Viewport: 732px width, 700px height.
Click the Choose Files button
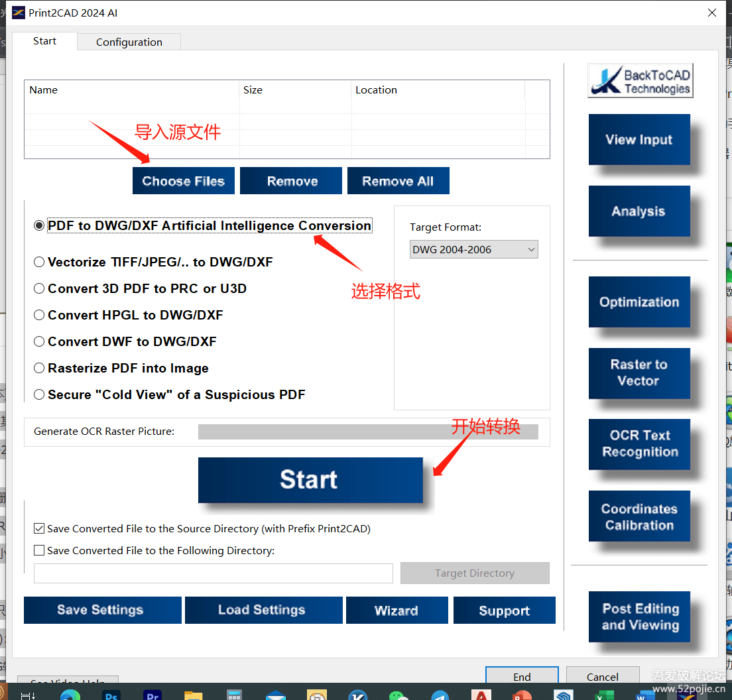(x=183, y=181)
